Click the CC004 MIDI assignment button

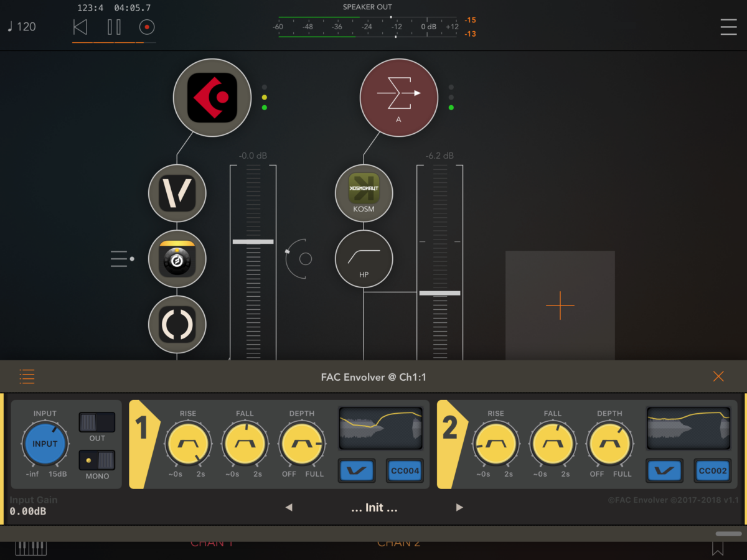[x=405, y=471]
